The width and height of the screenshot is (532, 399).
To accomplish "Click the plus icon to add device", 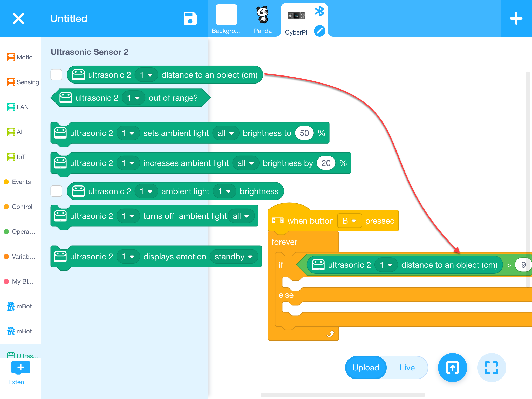I will click(516, 19).
